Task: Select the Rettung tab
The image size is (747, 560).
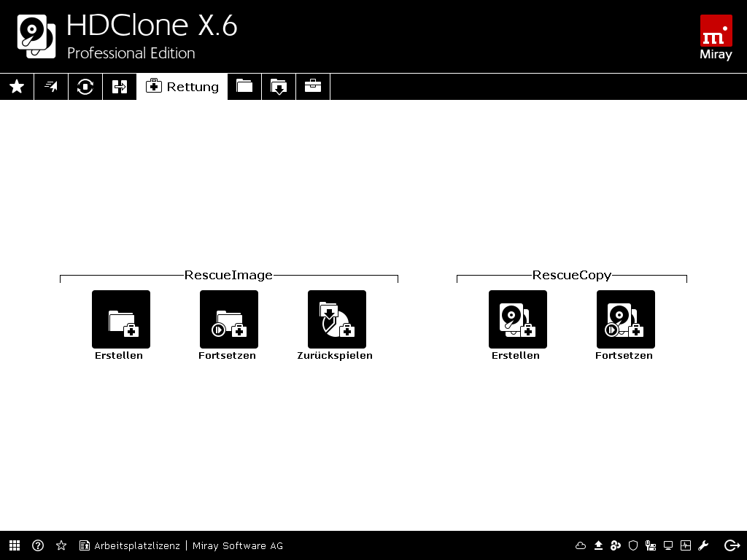Action: tap(182, 87)
